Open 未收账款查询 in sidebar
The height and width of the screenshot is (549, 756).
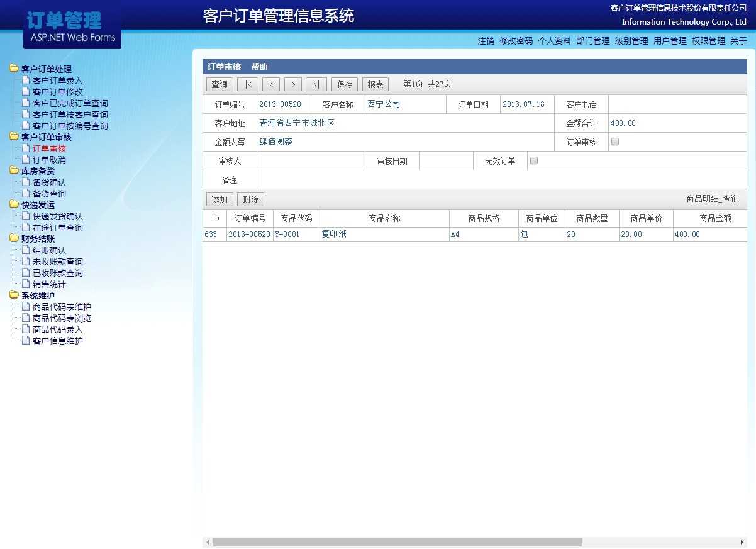point(58,262)
